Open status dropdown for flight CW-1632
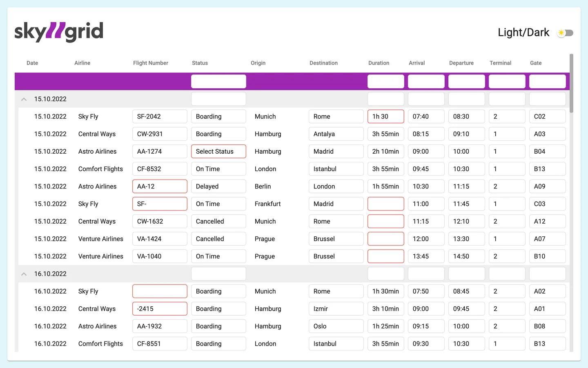Screen dimensions: 588x368 pos(218,221)
